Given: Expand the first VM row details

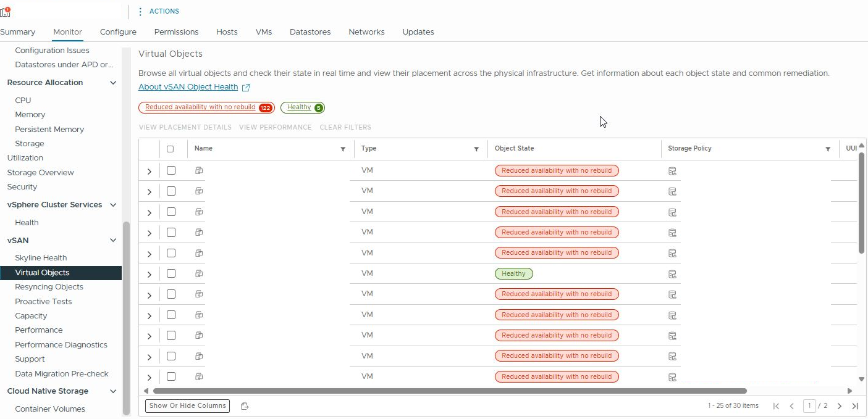Looking at the screenshot, I should pyautogui.click(x=150, y=171).
